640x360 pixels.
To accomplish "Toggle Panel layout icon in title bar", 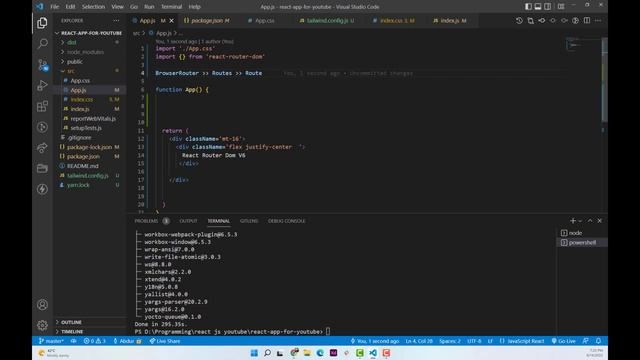I will (x=538, y=7).
